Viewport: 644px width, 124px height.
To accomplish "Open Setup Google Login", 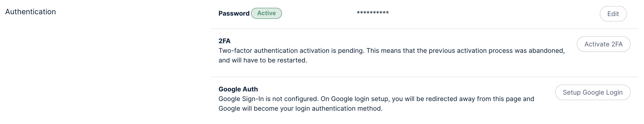I will (x=592, y=92).
